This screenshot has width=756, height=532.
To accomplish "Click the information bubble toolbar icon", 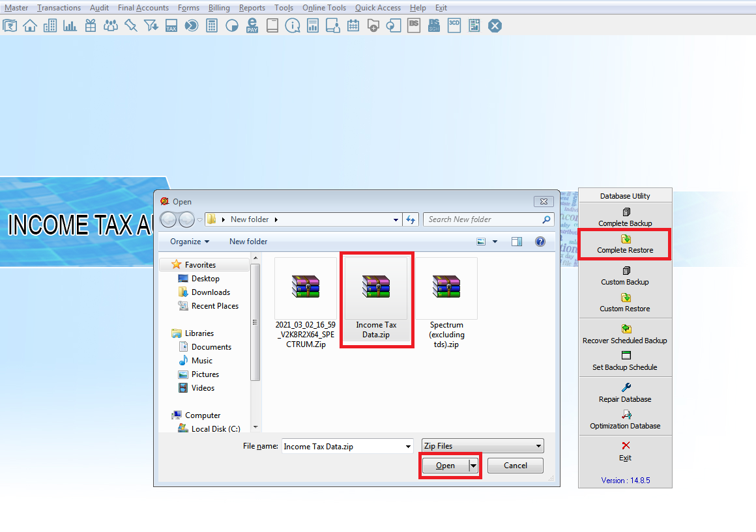I will point(293,25).
